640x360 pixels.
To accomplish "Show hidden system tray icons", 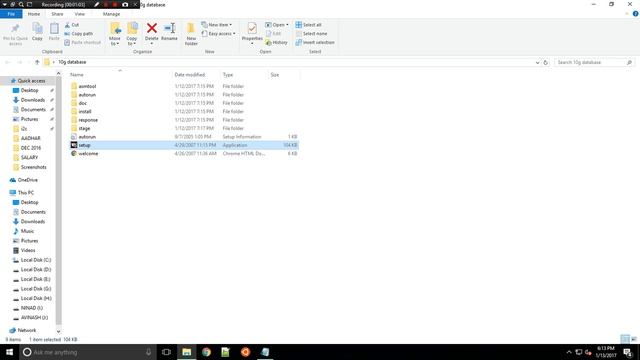I will (569, 352).
